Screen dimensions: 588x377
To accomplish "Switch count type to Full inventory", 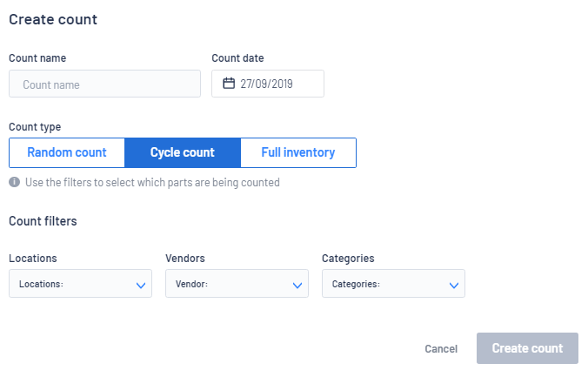I will (298, 152).
